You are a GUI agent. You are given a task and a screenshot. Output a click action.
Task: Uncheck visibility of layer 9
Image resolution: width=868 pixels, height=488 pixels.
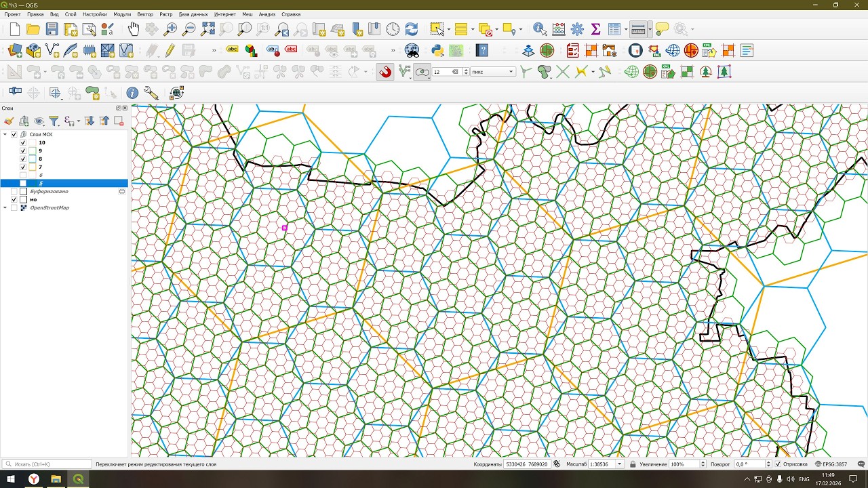[x=23, y=150]
